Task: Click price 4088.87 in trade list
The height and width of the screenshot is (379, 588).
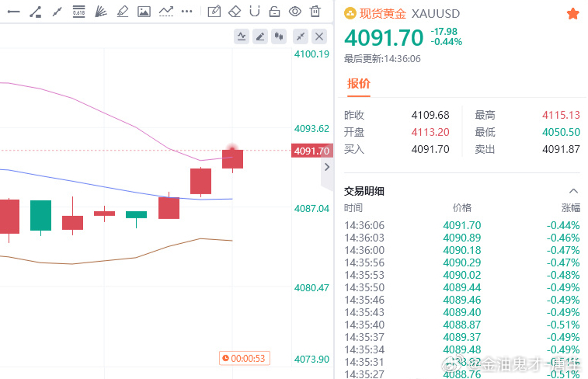Action: point(461,325)
